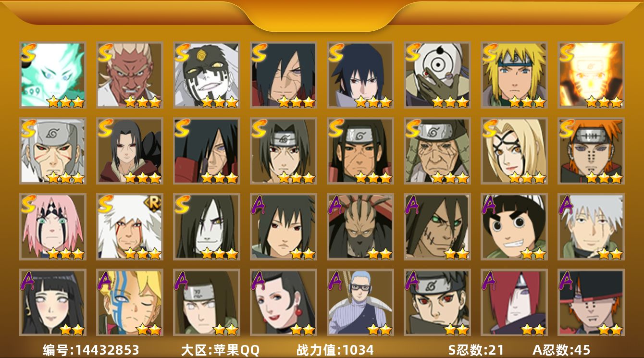Screen dimensions: 644x358
Task: Choose the orange-haired S-rank ninja with piercings
Action: 591,151
